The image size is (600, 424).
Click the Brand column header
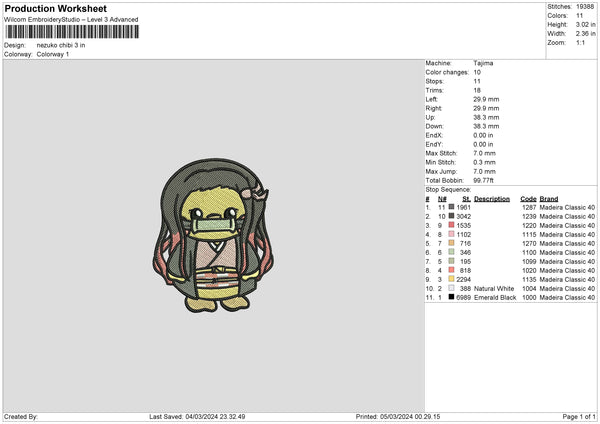549,198
